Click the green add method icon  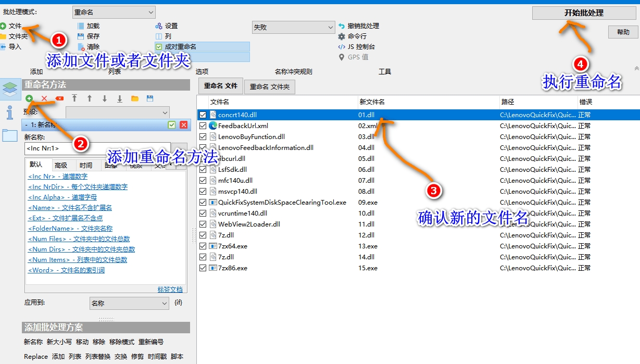click(x=29, y=98)
